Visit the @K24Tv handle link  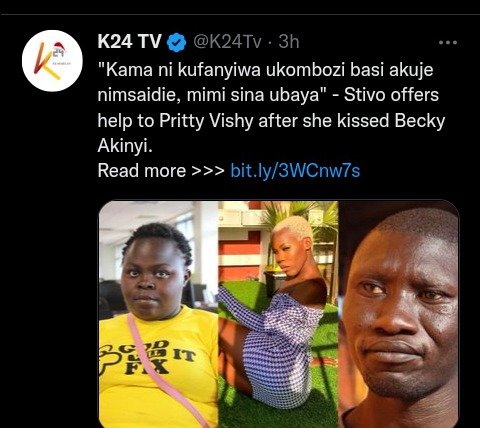[x=227, y=42]
